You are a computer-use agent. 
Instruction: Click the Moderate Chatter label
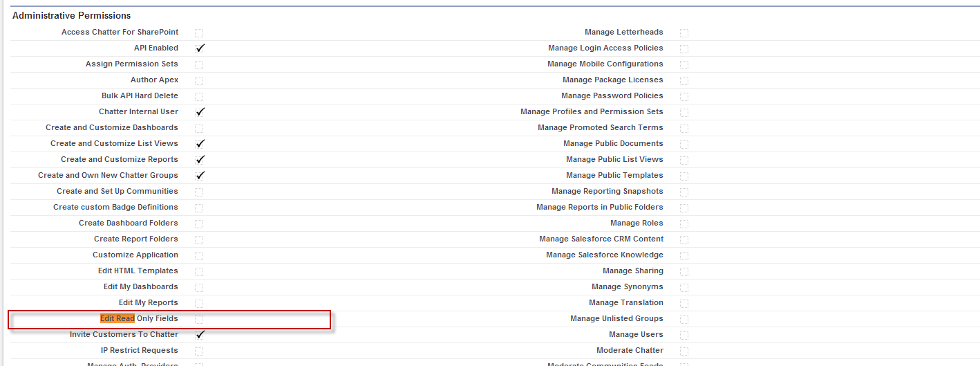630,350
